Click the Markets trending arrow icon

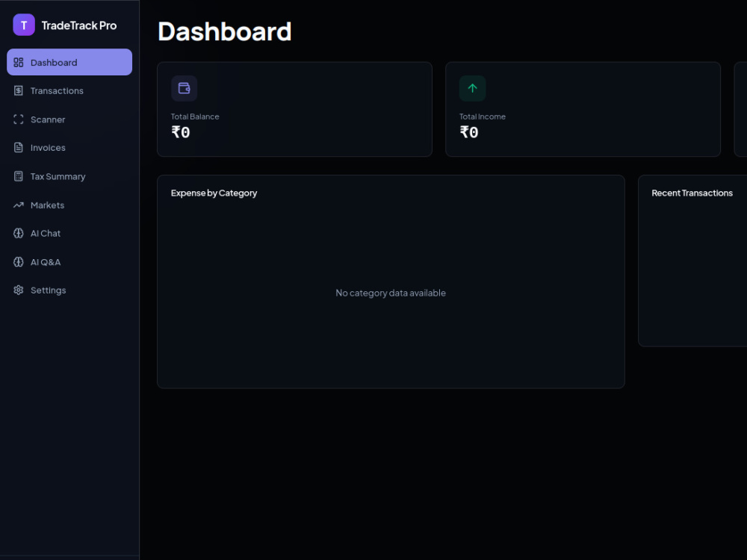click(19, 205)
